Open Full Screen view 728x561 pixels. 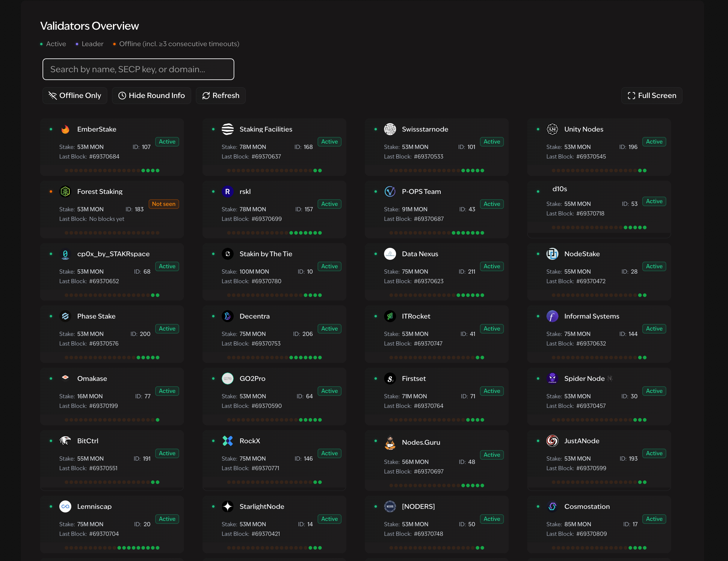point(652,96)
